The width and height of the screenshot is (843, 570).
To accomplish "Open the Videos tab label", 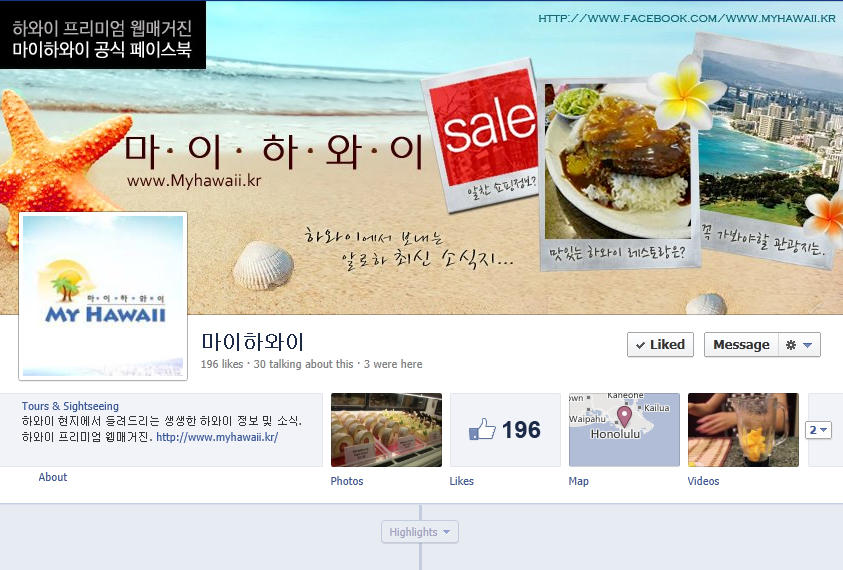I will pyautogui.click(x=703, y=481).
